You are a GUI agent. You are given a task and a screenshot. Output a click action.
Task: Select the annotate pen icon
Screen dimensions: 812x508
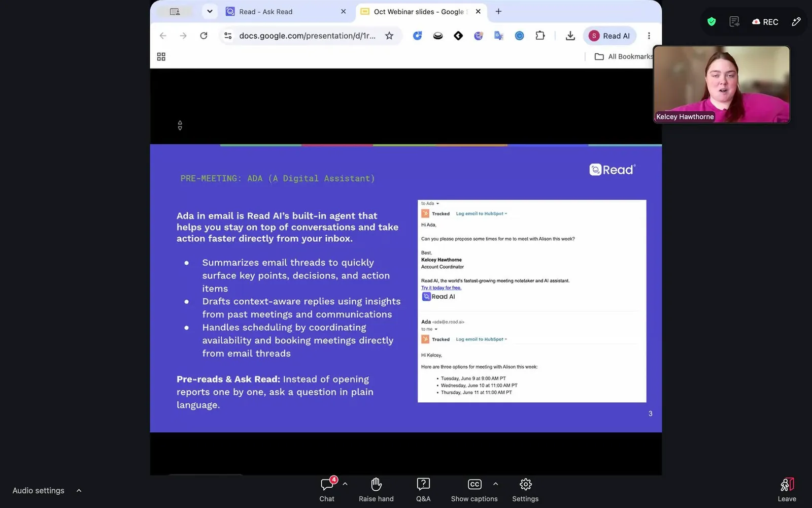(x=796, y=21)
